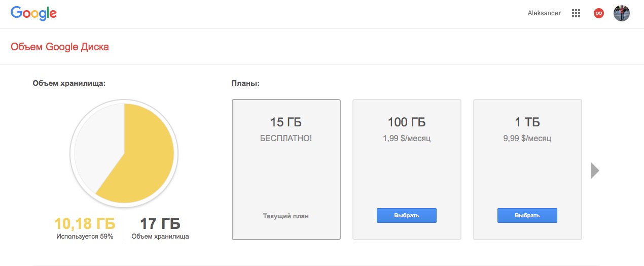Open the Google apps grid
The height and width of the screenshot is (266, 644).
[576, 14]
